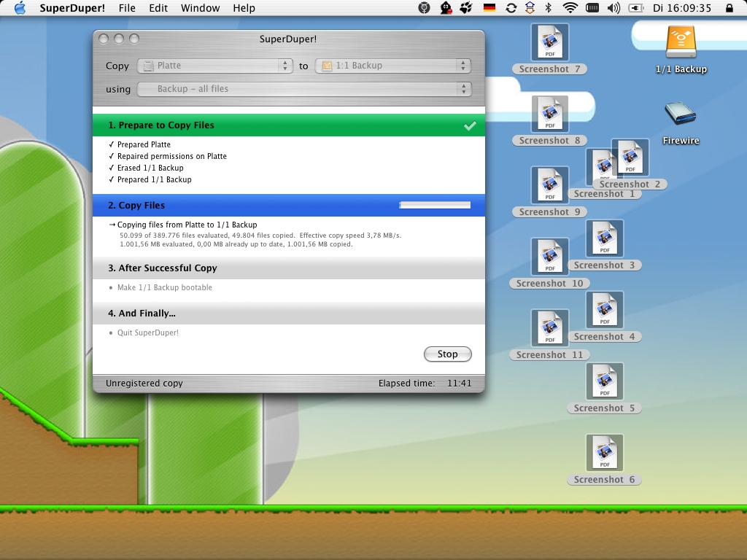Select the Screenshot 8 PDF icon
Viewport: 747px width, 560px height.
[550, 114]
